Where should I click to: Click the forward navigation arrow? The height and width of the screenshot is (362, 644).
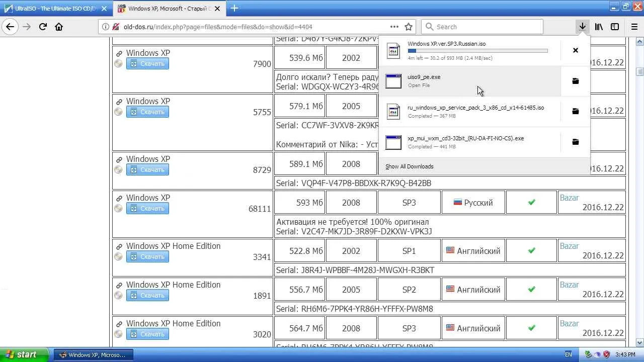[x=27, y=27]
